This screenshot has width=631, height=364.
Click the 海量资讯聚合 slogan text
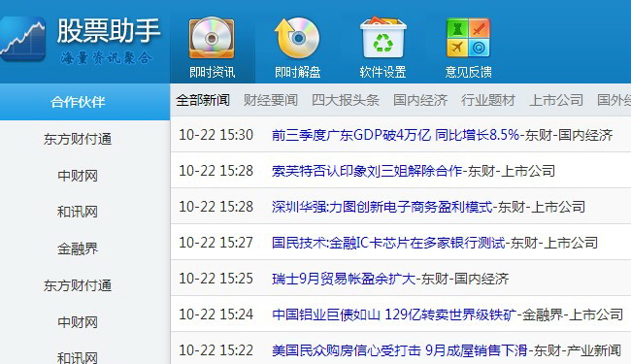click(x=107, y=58)
